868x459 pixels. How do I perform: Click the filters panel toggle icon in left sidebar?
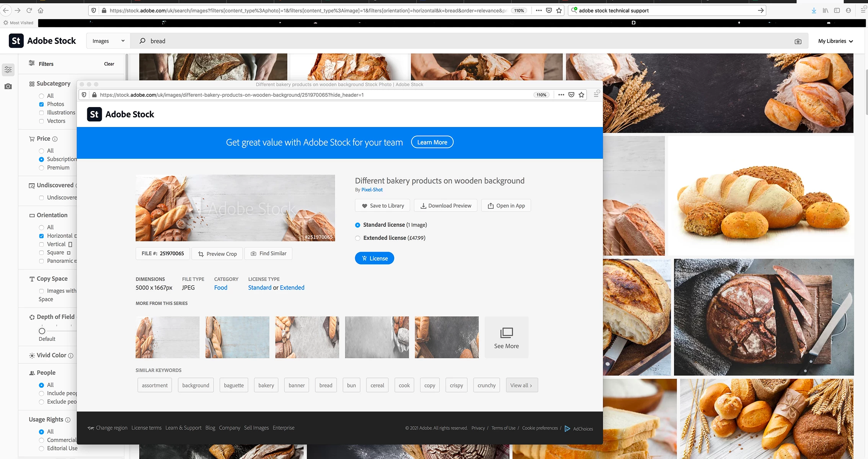pyautogui.click(x=8, y=70)
